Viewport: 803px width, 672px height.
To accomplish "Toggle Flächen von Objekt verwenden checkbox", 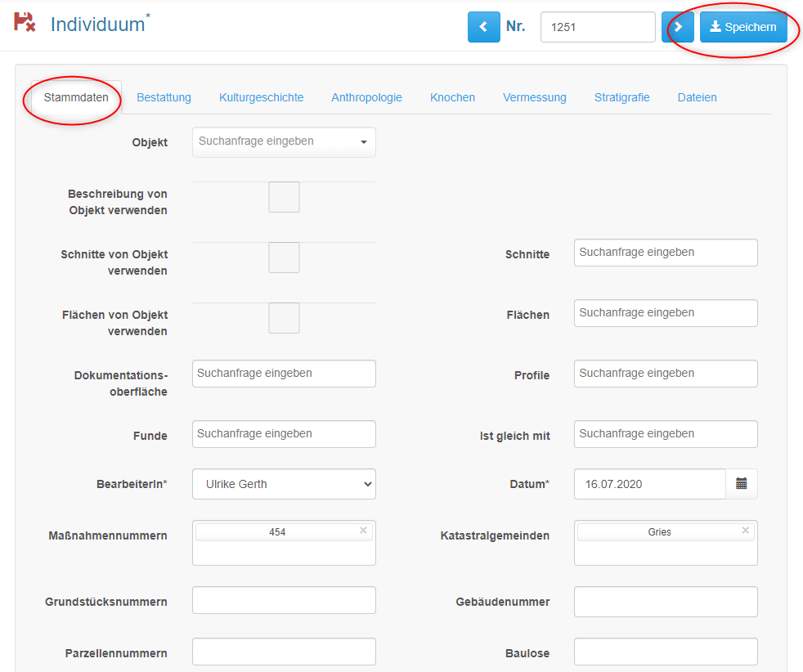I will pyautogui.click(x=285, y=318).
